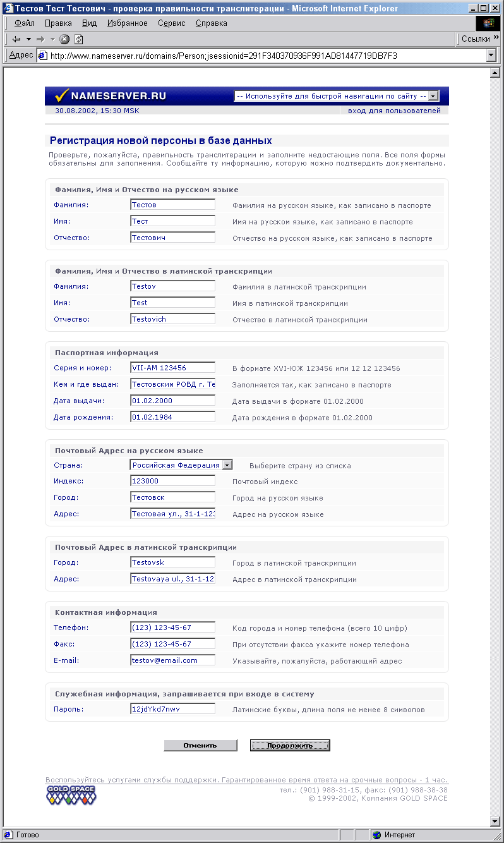Open the Forward button history dropdown arrow
Image resolution: width=504 pixels, height=843 pixels.
[53, 39]
